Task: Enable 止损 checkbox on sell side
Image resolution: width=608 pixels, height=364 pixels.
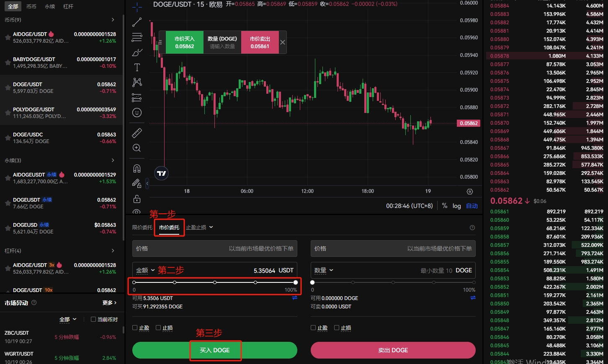Action: click(x=337, y=328)
